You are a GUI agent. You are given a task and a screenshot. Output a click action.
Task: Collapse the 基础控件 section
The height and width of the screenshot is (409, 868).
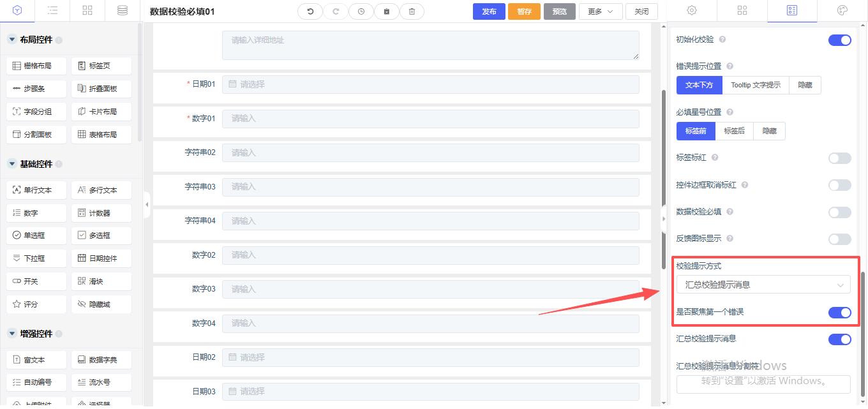click(12, 164)
